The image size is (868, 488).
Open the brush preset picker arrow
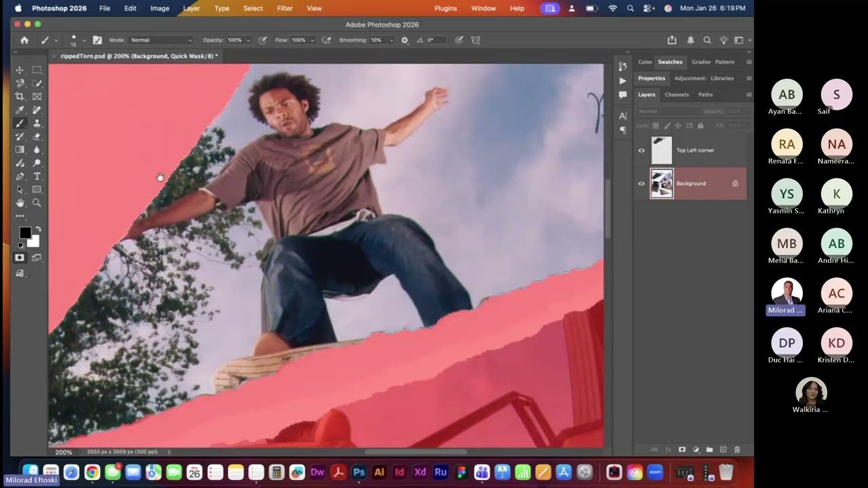pyautogui.click(x=83, y=40)
